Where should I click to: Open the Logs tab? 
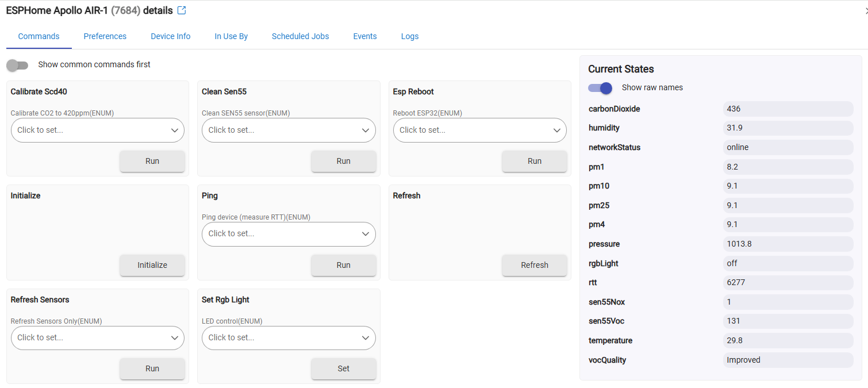click(410, 36)
